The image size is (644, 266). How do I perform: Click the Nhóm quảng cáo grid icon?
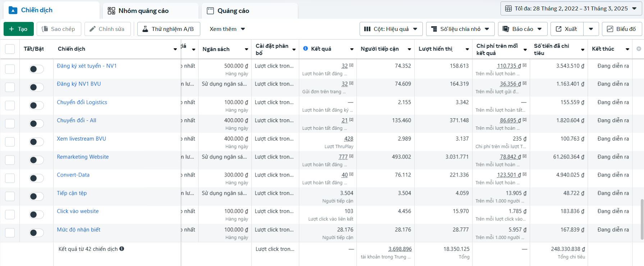111,11
